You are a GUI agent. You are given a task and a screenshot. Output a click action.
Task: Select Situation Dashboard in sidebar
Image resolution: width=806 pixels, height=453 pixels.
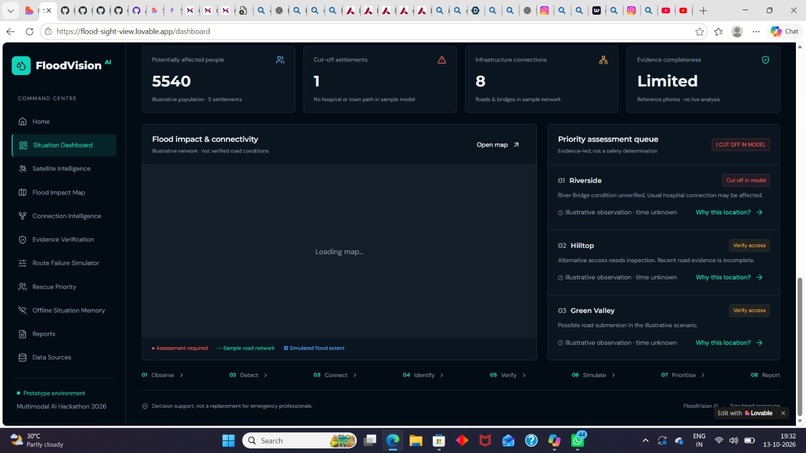[64, 145]
